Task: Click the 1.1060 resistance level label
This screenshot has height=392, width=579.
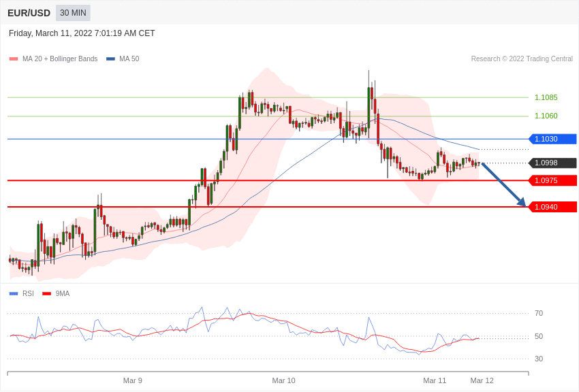Action: click(x=546, y=116)
